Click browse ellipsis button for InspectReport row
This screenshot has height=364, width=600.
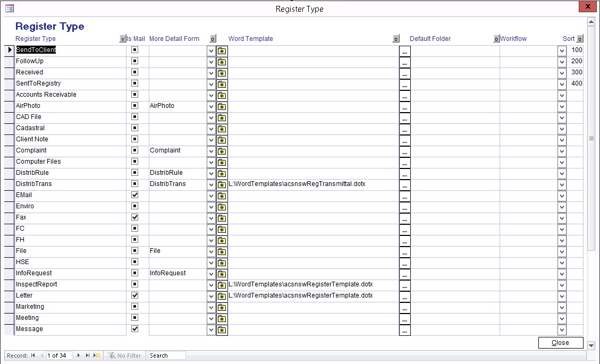(404, 285)
